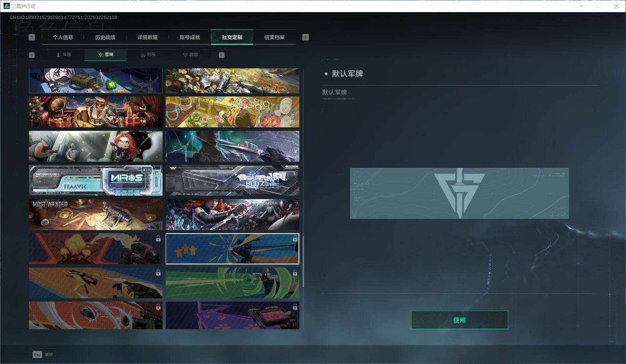Select the masked chibi character dog tag

[x=96, y=81]
